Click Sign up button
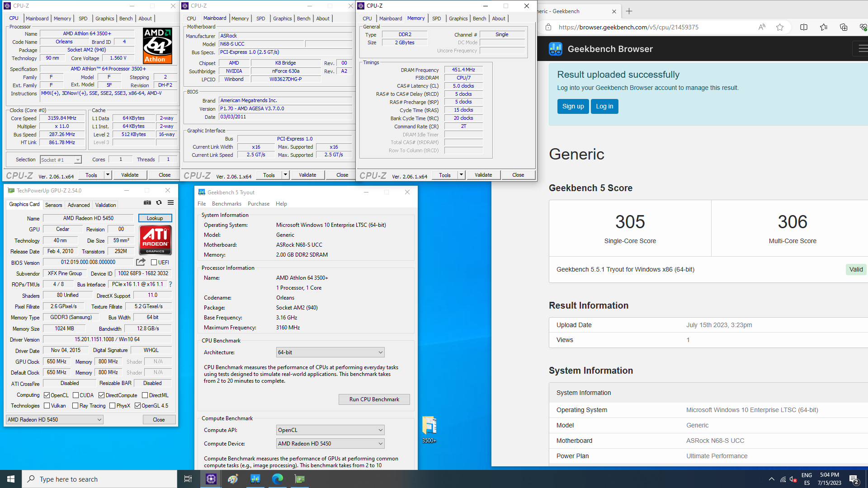868x488 pixels. click(573, 106)
